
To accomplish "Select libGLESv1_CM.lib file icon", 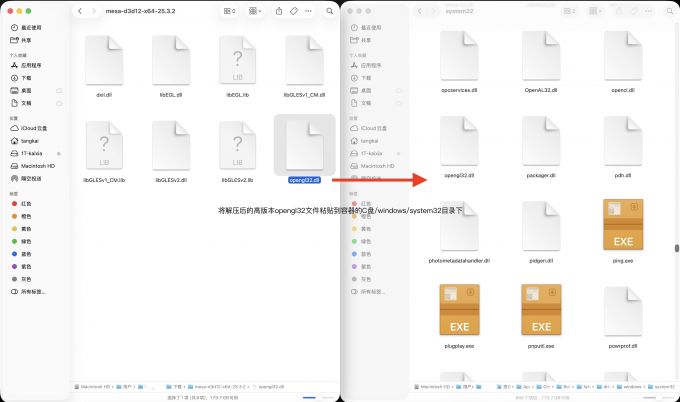I will [x=104, y=145].
